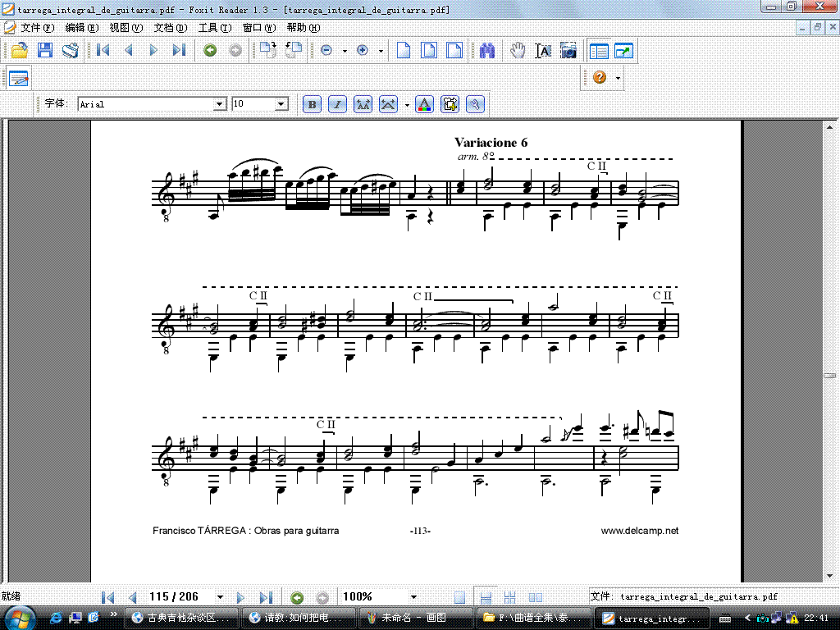Open the font size 10 dropdown

[x=282, y=104]
